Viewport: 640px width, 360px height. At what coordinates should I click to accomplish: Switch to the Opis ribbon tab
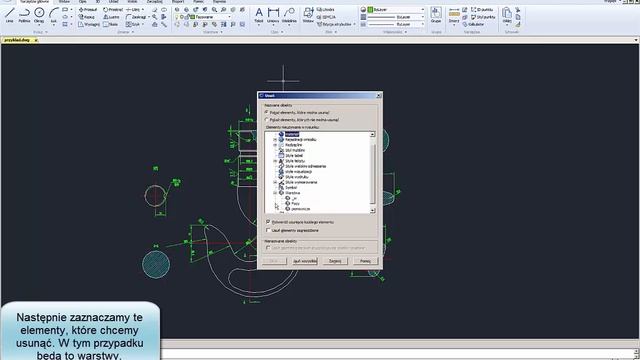pyautogui.click(x=82, y=2)
